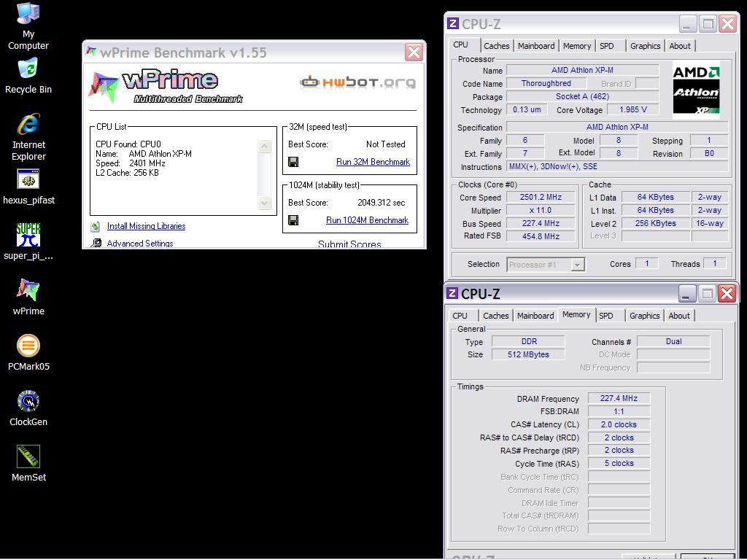Click the Instructions field MMX(+), 3DNow!(+), SSE

(x=617, y=167)
